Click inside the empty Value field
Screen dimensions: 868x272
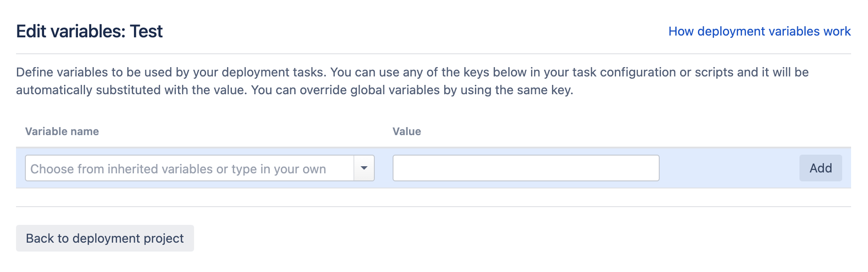(525, 168)
